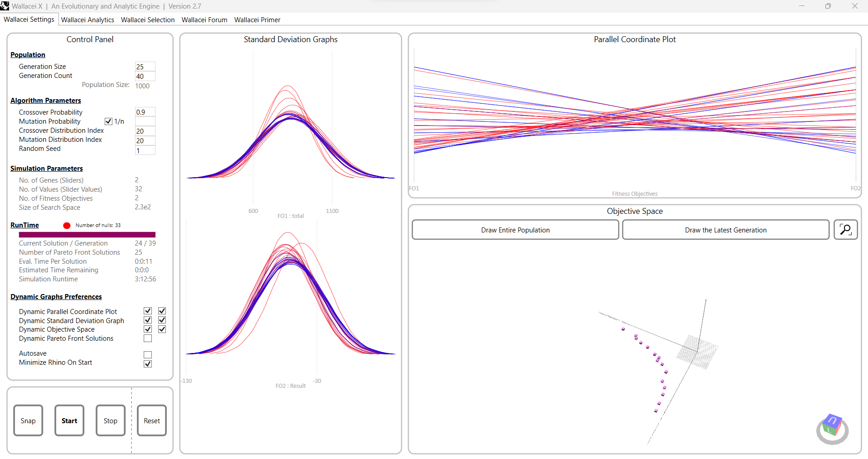Open the magnifier icon in Objective Space panel
The image size is (868, 459).
tap(845, 229)
